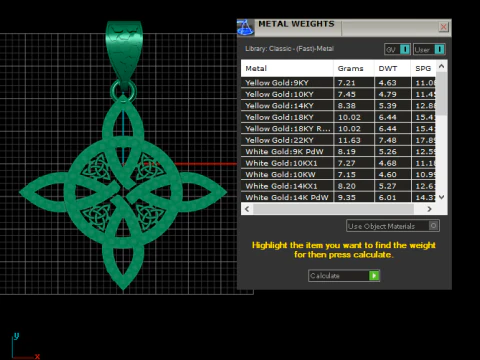The image size is (480, 360).
Task: Click the 11.63 grams value
Action: coord(349,140)
